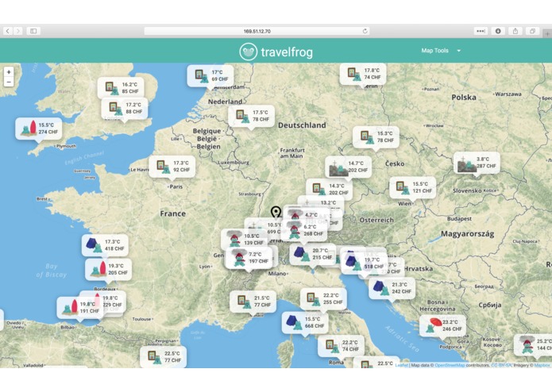Viewport: 552px width, 392px height.
Task: Click the password dots extension icon
Action: pos(481,31)
